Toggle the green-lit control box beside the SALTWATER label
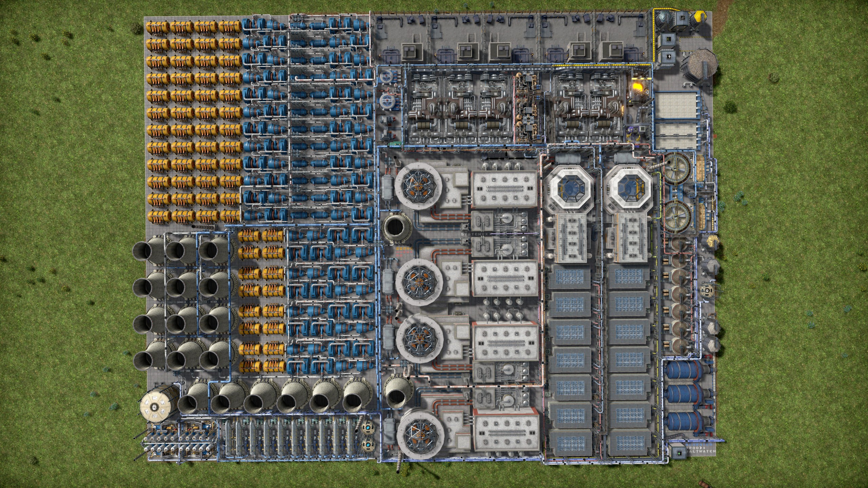868x488 pixels. click(679, 455)
